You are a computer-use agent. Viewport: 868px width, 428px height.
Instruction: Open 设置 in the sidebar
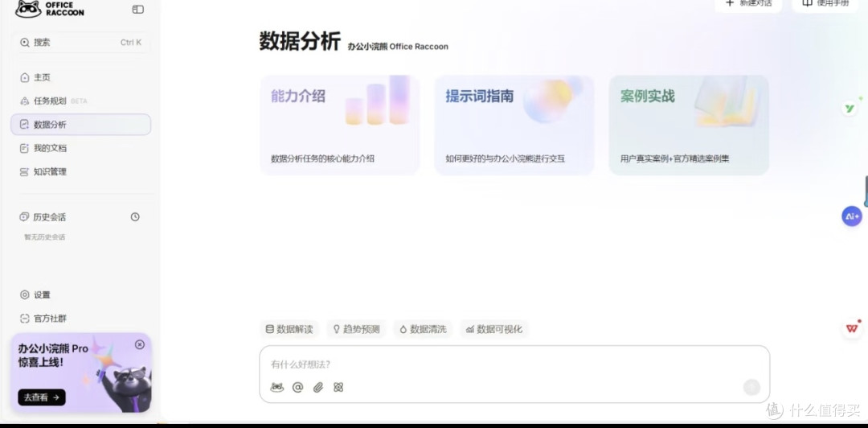tap(80, 295)
